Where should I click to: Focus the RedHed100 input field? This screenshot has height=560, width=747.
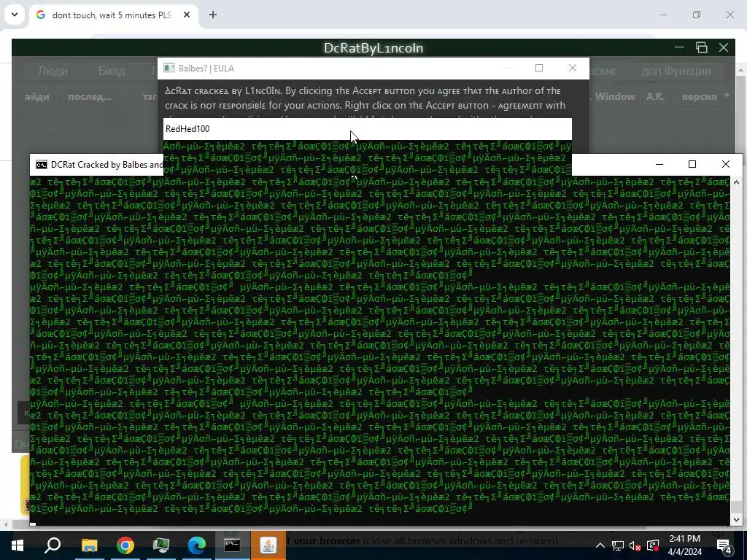[x=368, y=129]
